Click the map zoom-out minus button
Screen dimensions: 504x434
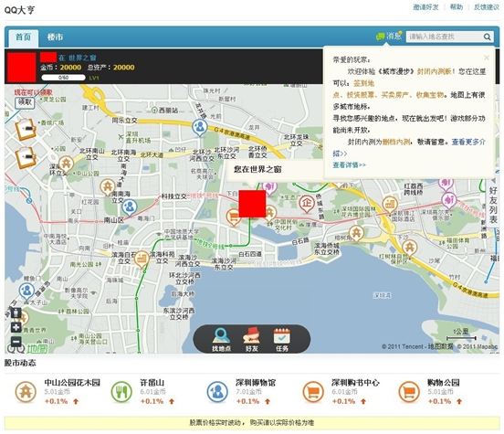16,341
